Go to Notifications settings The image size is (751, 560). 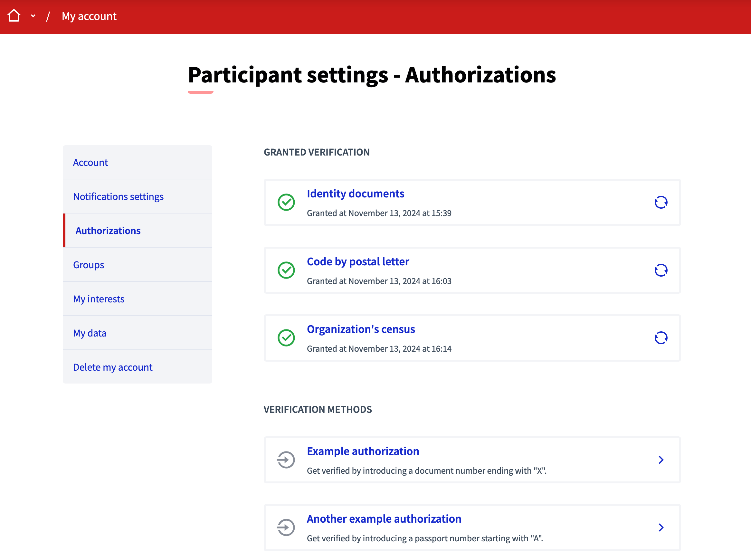(118, 196)
